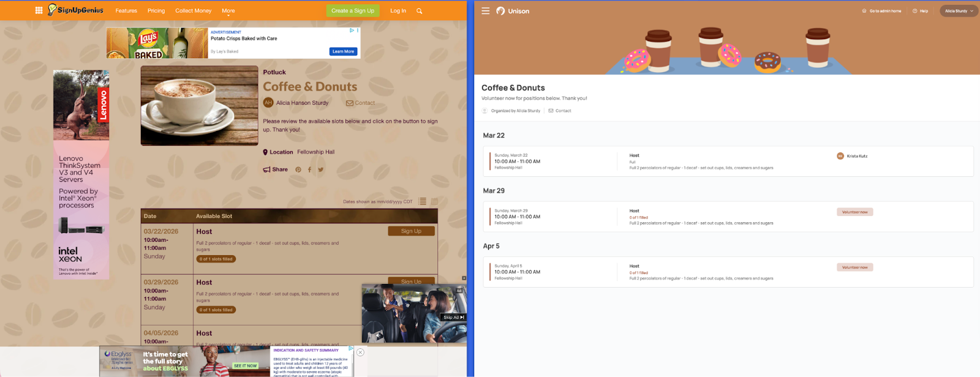Click Skip Ad on the video
Screen dimensions: 980x377
click(453, 317)
